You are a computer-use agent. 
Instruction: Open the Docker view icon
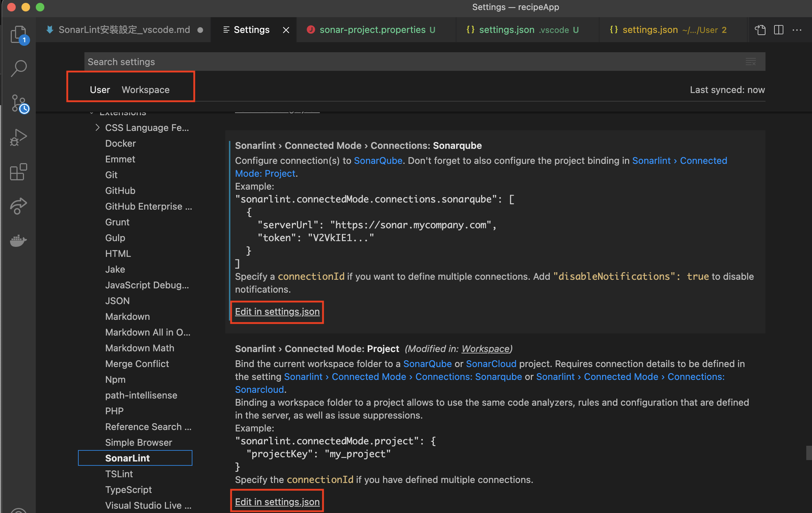click(x=19, y=240)
